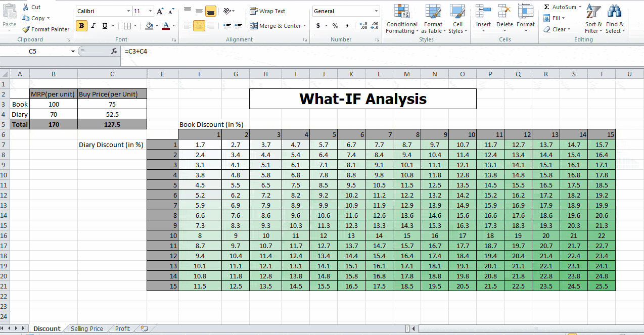This screenshot has width=644, height=335.
Task: Open the Profit sheet tab
Action: tap(121, 328)
